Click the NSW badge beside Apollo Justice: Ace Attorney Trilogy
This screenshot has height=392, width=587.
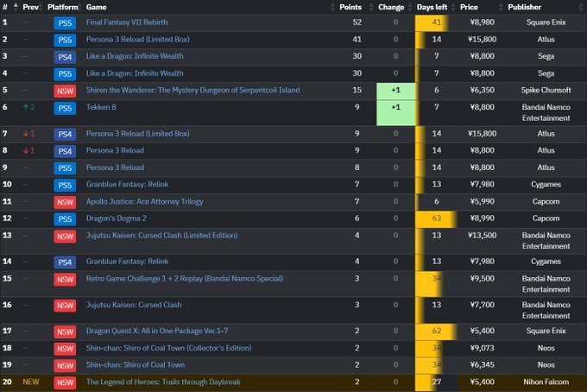(65, 202)
